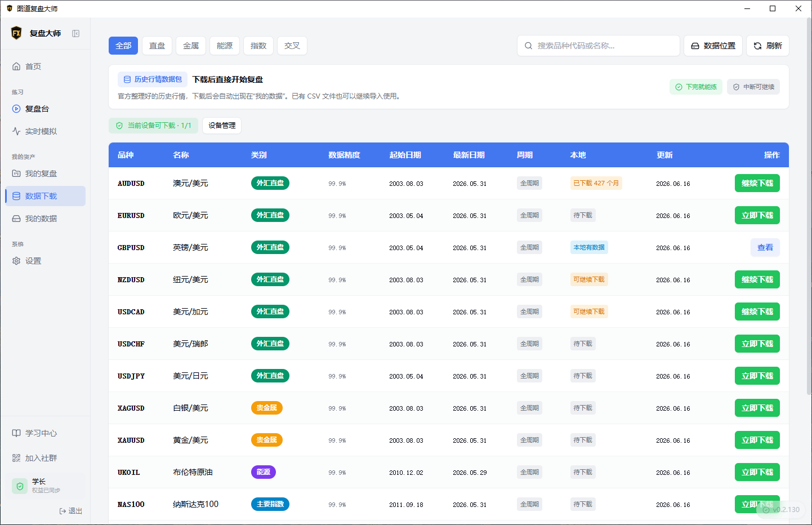
Task: Select the 交叉 filter tab
Action: coord(292,46)
